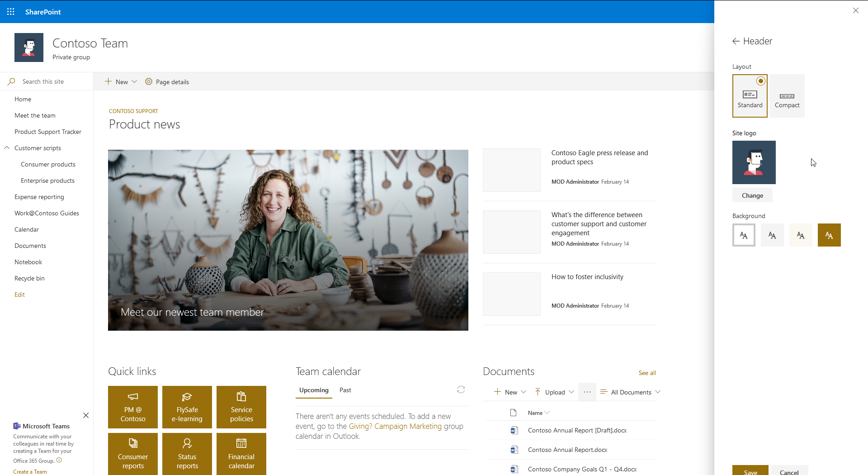The width and height of the screenshot is (868, 475).
Task: Open the Consumer reports quick link tile
Action: tap(133, 454)
